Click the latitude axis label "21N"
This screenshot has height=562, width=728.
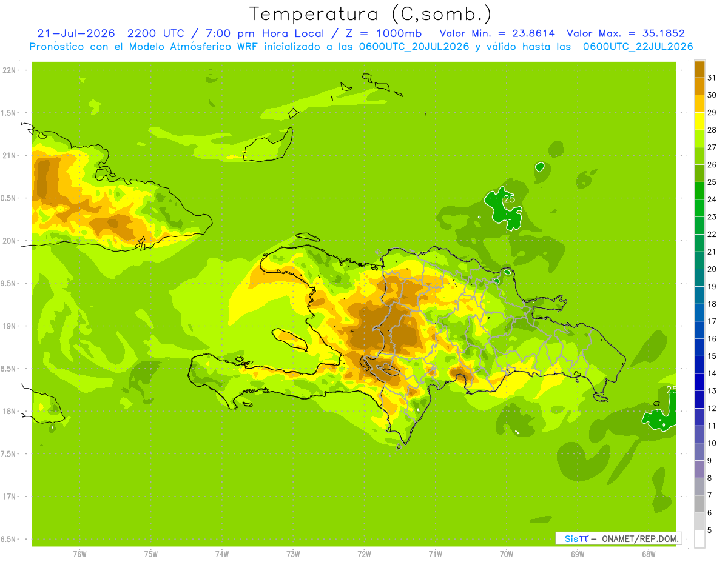click(10, 156)
